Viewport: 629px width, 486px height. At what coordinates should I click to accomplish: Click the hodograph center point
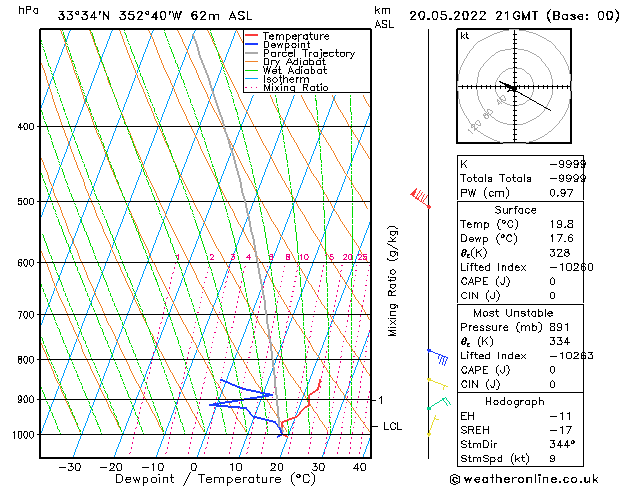(514, 87)
